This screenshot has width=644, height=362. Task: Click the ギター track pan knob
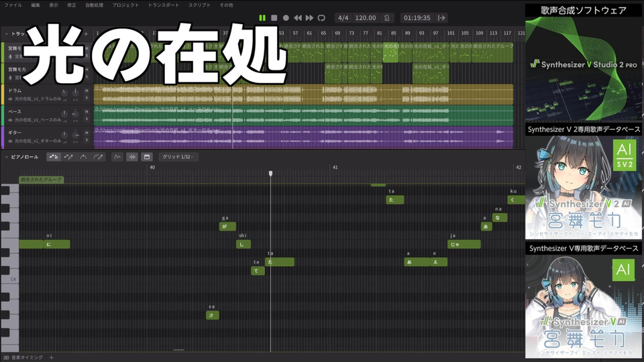76,135
